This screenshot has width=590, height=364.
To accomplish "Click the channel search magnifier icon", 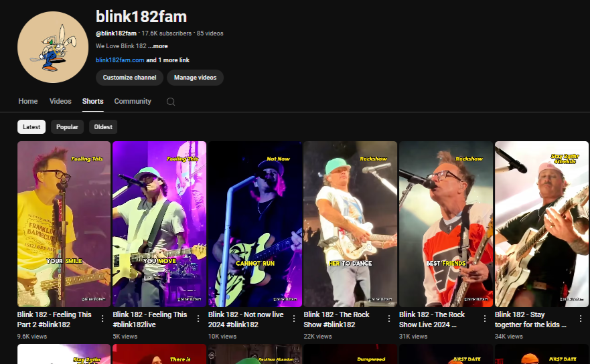I will 171,102.
